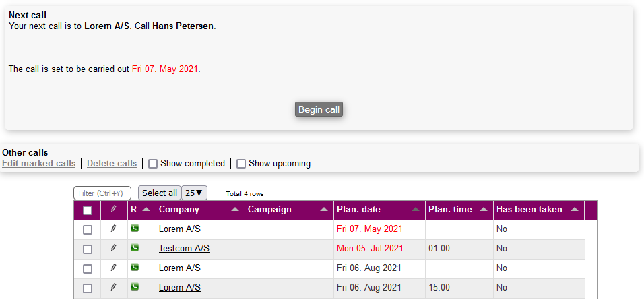Click the green phone icon in the 15:00 row
644x304 pixels.
(x=135, y=287)
